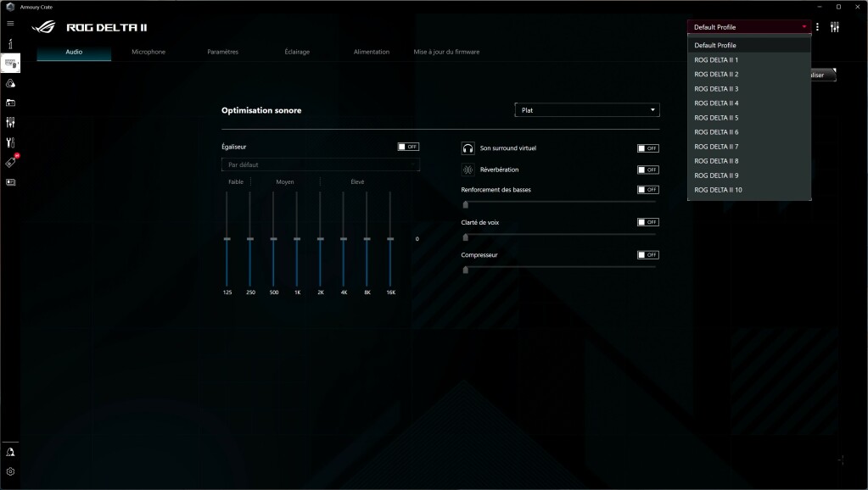This screenshot has width=868, height=490.
Task: Choose profile ROG DELTA II 2
Action: click(x=749, y=74)
